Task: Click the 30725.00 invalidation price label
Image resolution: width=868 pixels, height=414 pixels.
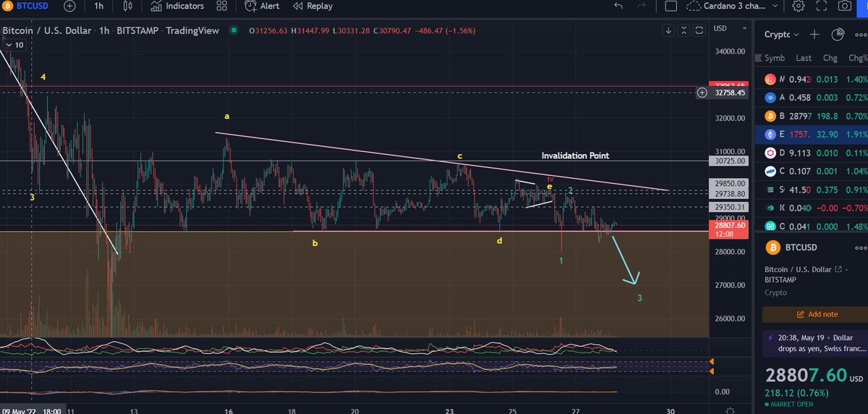Action: 729,161
